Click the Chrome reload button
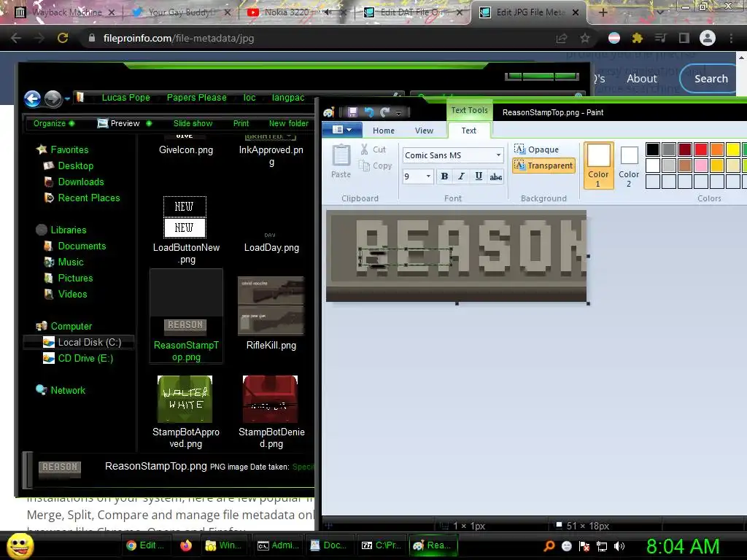This screenshot has width=747, height=560. [x=63, y=38]
